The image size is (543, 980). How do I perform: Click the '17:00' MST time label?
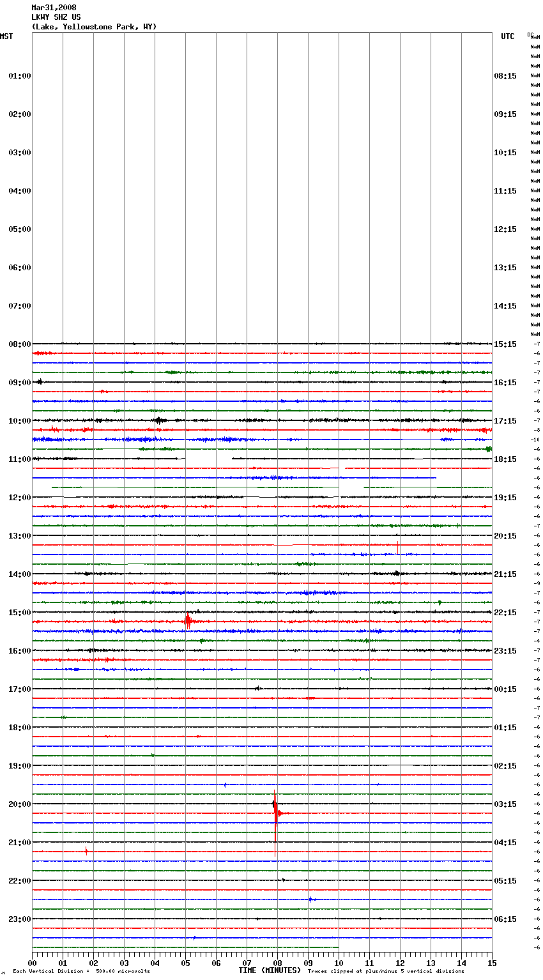(20, 689)
